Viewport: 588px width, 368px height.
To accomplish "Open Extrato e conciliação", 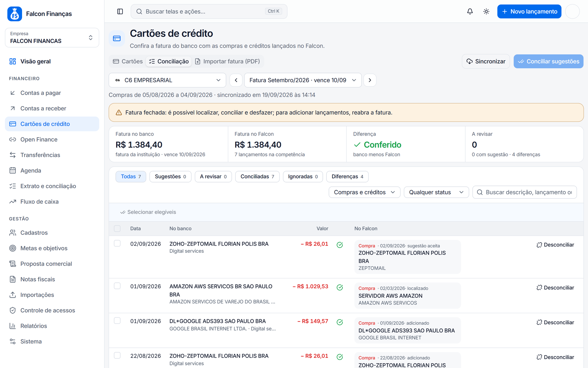I will click(x=52, y=186).
